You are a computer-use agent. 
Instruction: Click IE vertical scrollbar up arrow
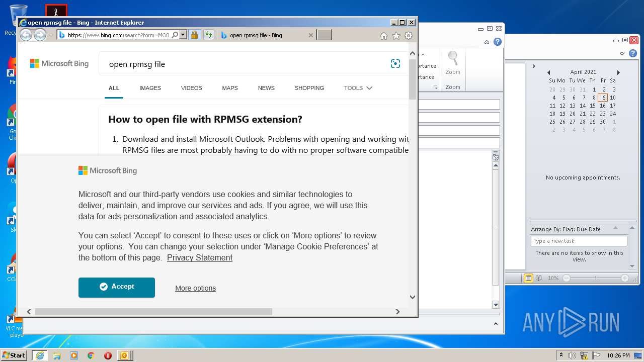click(x=413, y=53)
